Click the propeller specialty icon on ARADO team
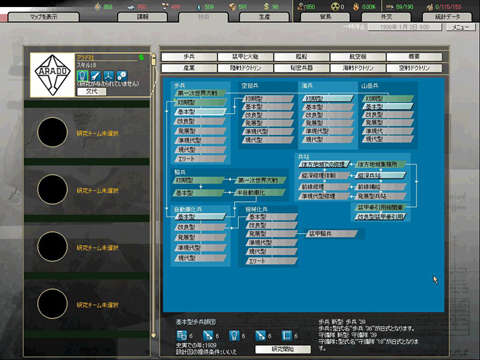This screenshot has width=480, height=360. tap(109, 76)
